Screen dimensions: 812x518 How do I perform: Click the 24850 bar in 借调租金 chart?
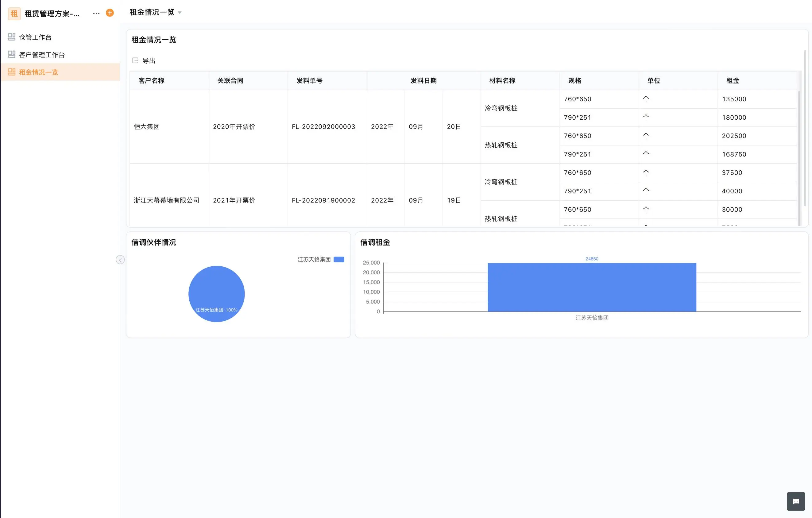coord(591,287)
